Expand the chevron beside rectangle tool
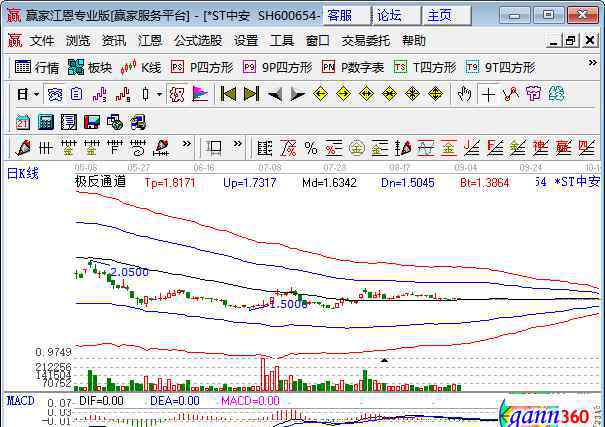 [x=238, y=144]
